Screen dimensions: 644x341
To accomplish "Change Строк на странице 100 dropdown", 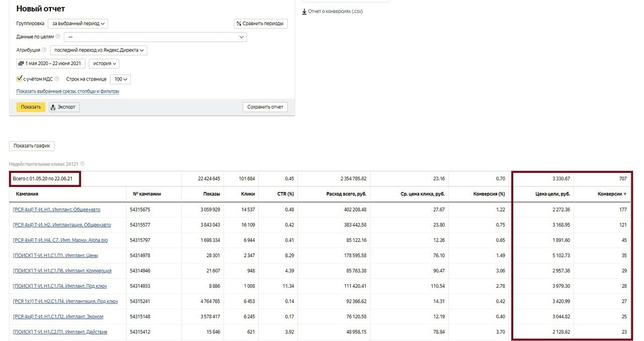I will [120, 79].
